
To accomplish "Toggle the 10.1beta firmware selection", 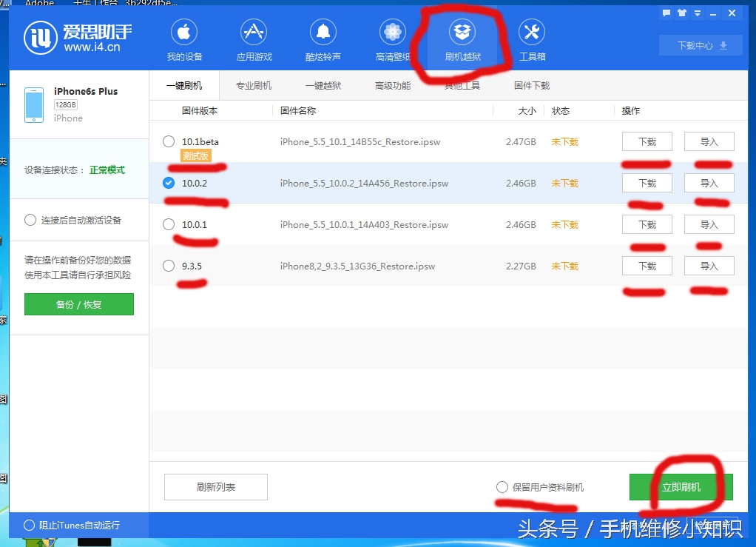I will [168, 141].
